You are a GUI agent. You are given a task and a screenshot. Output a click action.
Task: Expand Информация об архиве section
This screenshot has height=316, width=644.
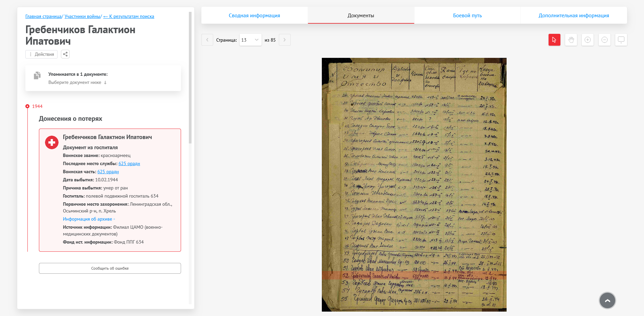89,219
